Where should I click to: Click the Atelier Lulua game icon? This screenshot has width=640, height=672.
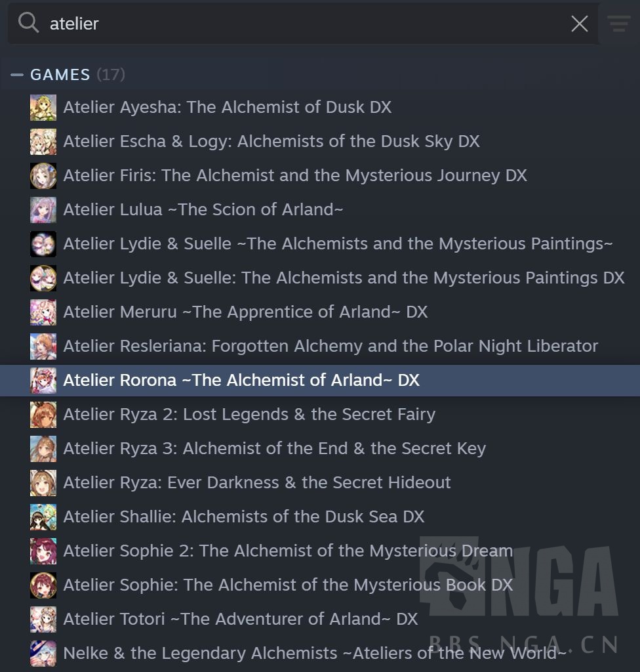43,210
